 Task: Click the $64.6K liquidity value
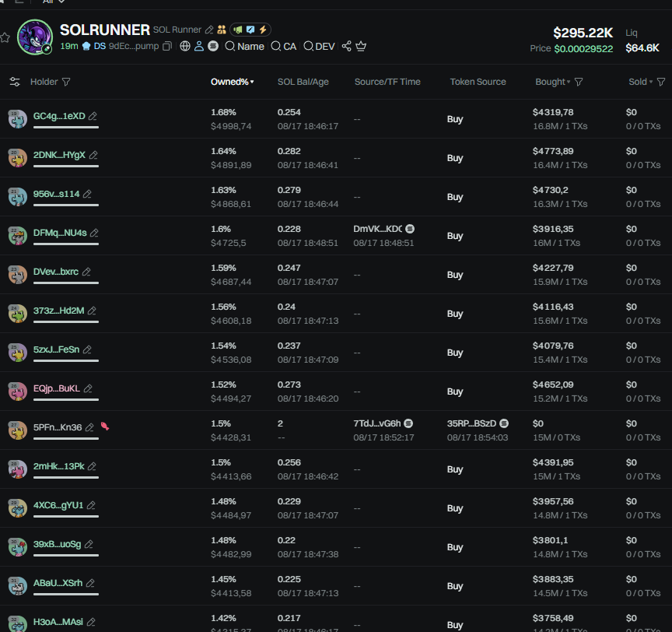(x=642, y=48)
